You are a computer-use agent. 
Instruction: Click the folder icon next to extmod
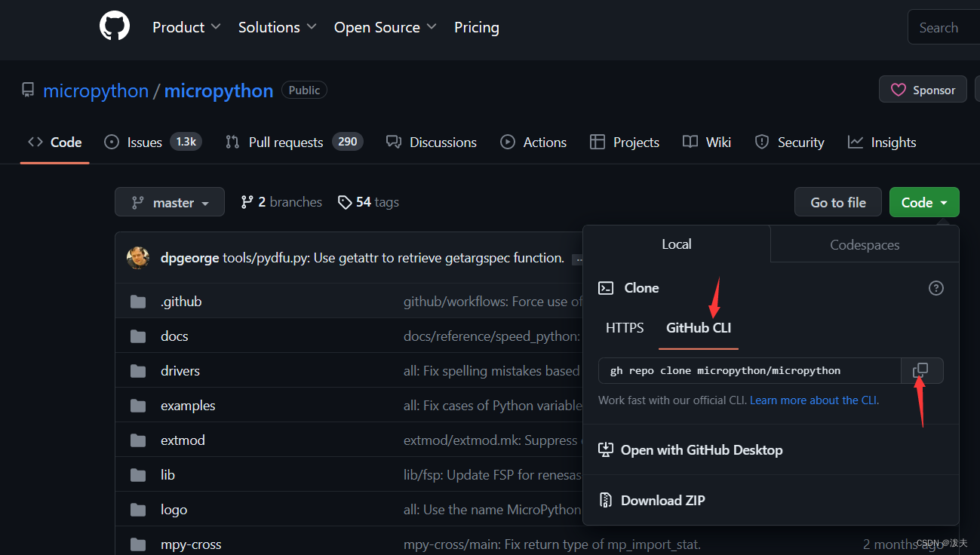coord(138,440)
